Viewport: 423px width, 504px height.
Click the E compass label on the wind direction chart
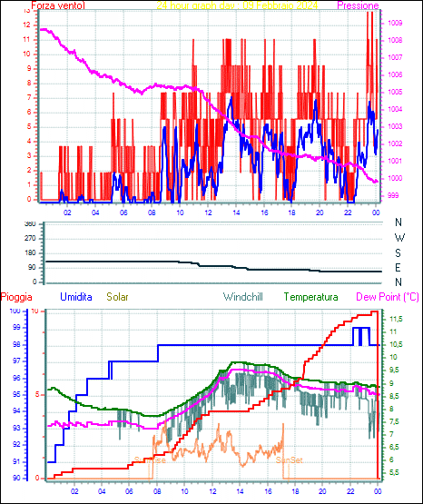(398, 267)
